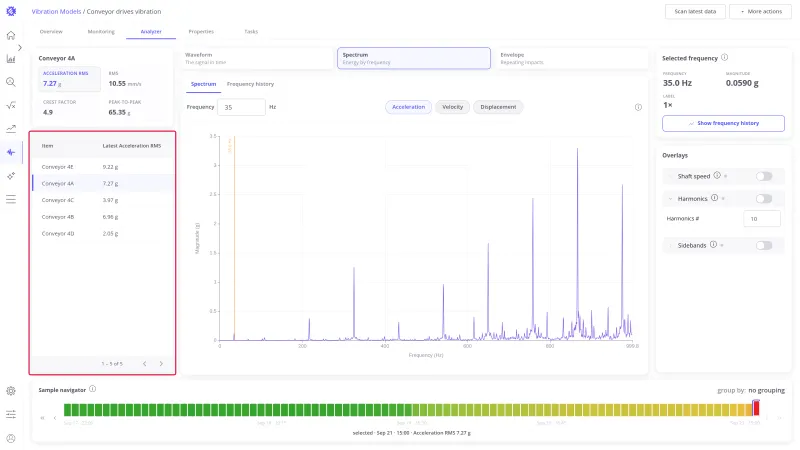Image resolution: width=800 pixels, height=450 pixels.
Task: Open the Vibration Models breadcrumb link
Action: pos(56,11)
